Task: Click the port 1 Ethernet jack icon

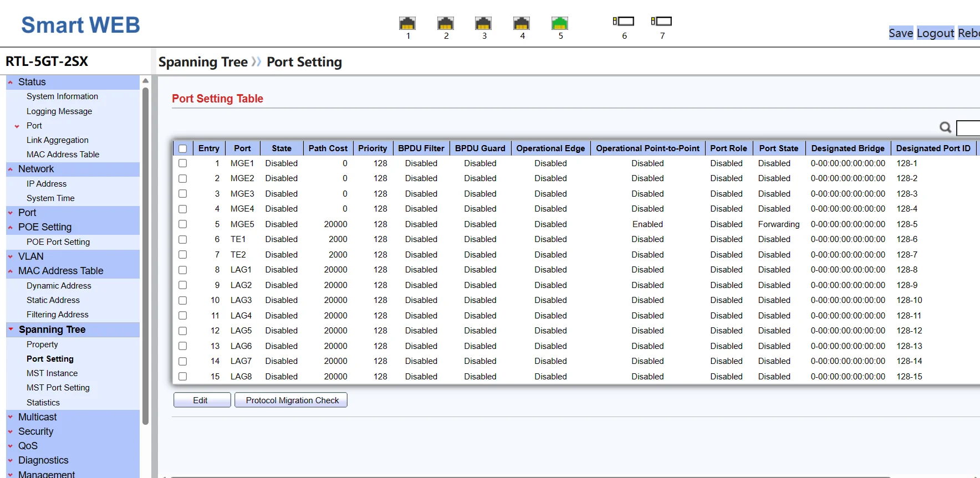Action: [407, 23]
